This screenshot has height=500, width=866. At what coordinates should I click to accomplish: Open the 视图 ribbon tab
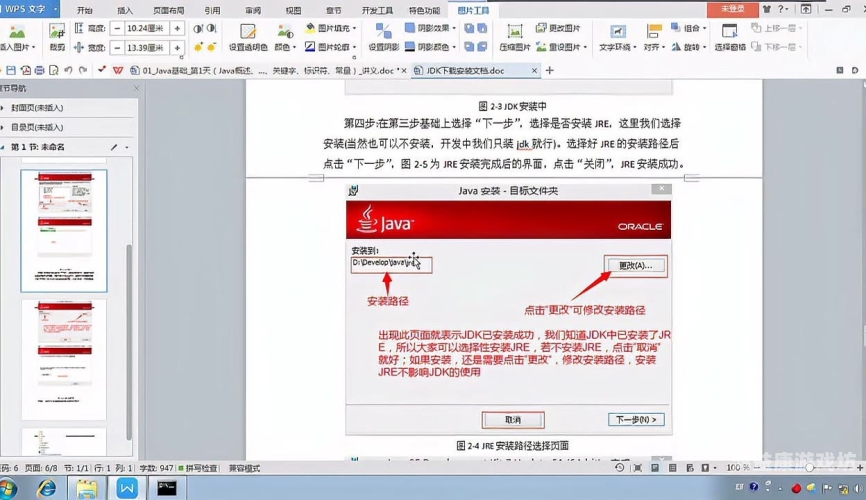pyautogui.click(x=293, y=10)
